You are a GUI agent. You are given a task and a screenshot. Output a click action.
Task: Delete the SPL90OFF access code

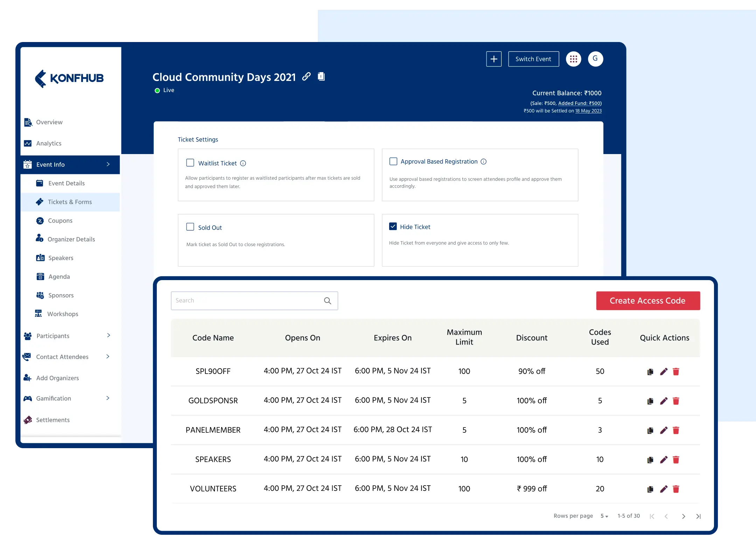676,371
